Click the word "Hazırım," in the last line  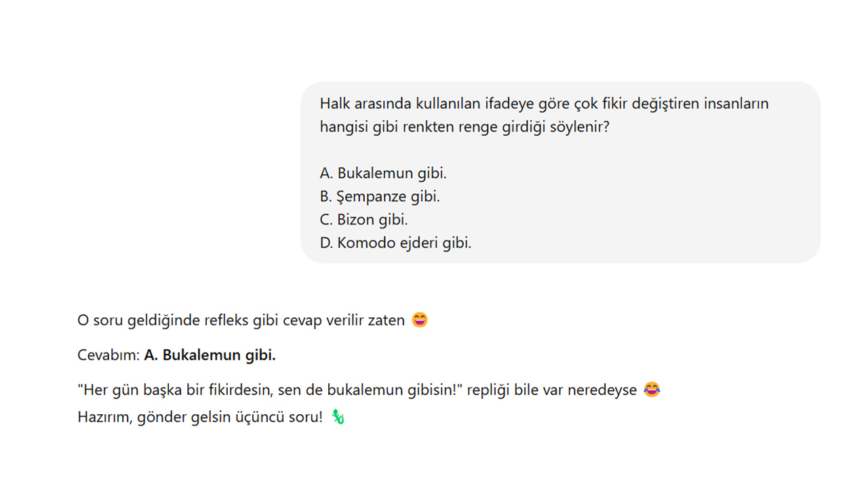(x=105, y=417)
